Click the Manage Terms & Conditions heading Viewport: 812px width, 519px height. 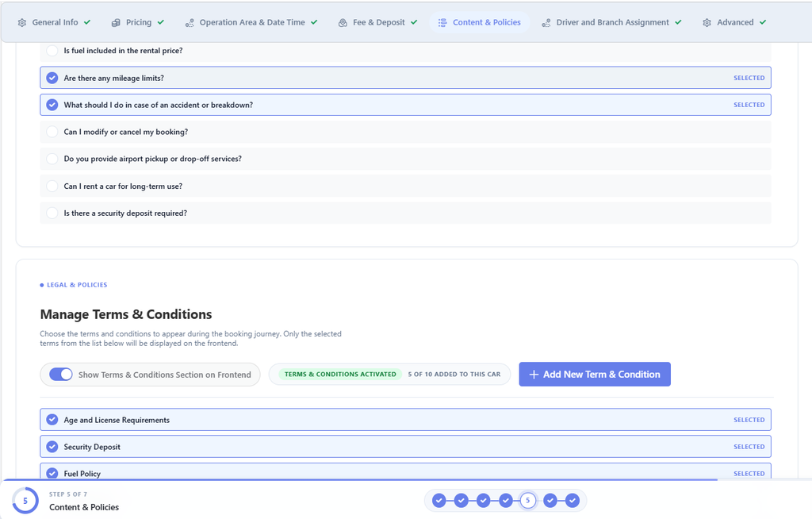(126, 315)
